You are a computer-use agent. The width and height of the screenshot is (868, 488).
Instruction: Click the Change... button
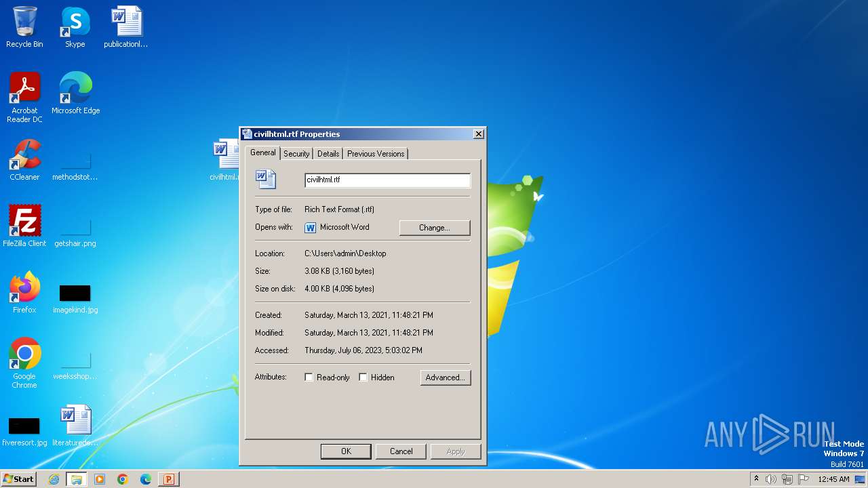[434, 228]
